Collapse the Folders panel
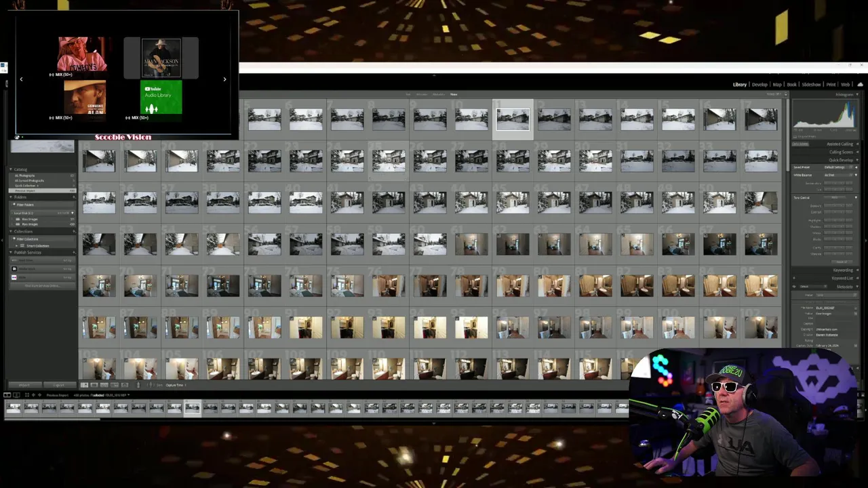Screen dimensions: 868x488 11,197
